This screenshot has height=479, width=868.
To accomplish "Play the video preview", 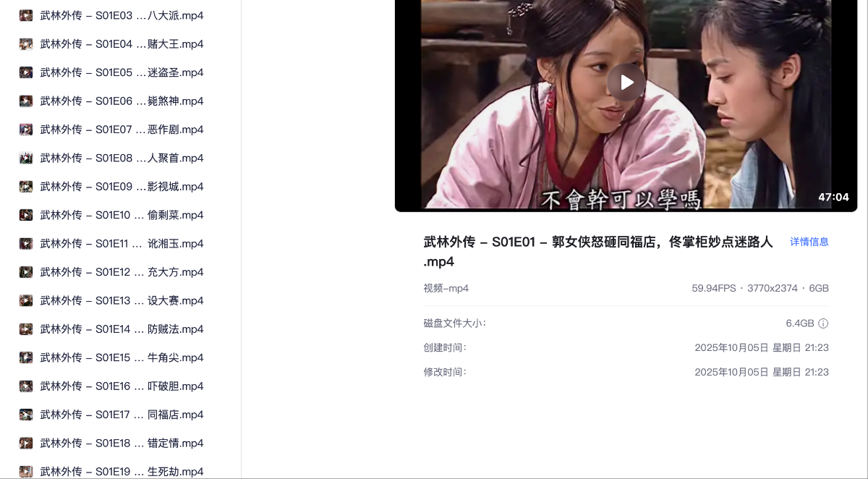I will (626, 82).
